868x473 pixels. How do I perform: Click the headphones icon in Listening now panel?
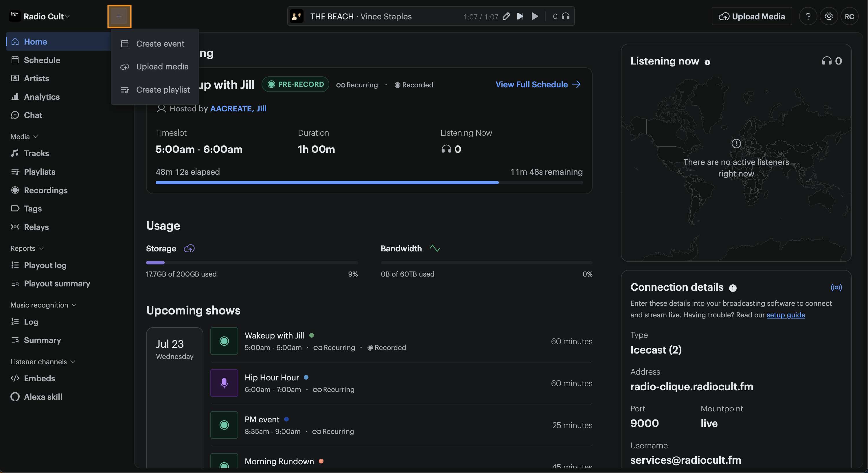(827, 61)
